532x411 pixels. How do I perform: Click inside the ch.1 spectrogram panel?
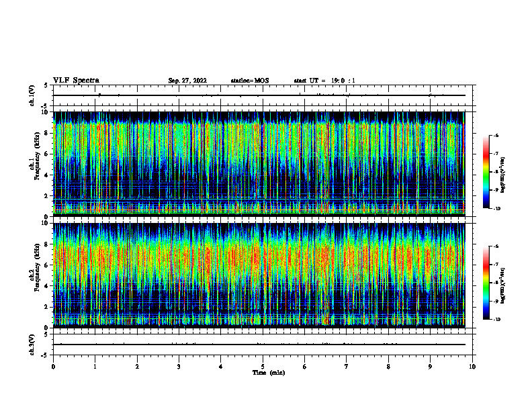259,164
